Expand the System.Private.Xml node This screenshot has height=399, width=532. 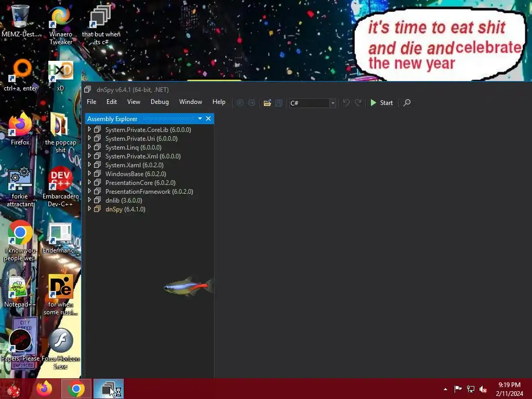click(x=89, y=156)
